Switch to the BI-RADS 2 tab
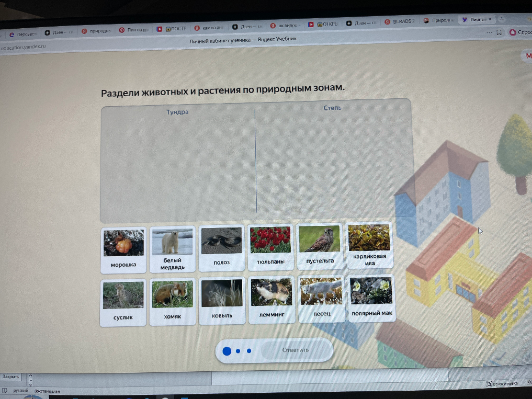This screenshot has width=532, height=399. coord(399,21)
